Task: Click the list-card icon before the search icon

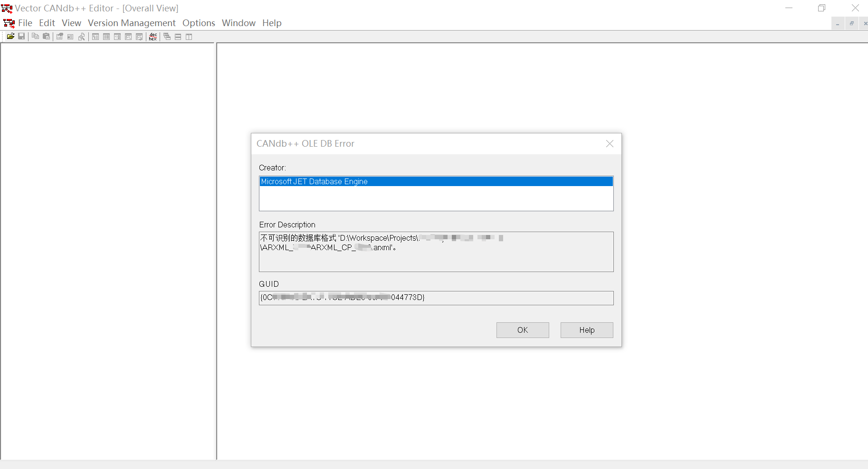Action: [x=70, y=37]
